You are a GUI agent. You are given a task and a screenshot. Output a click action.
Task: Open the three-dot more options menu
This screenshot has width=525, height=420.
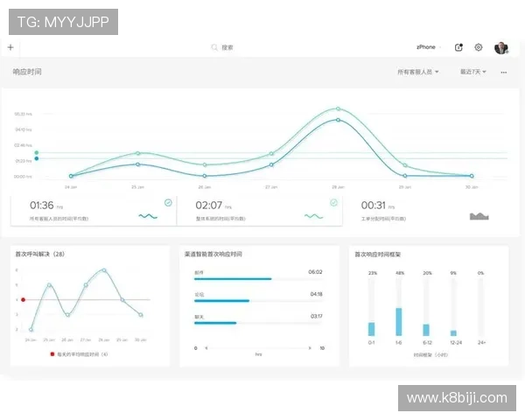[503, 73]
